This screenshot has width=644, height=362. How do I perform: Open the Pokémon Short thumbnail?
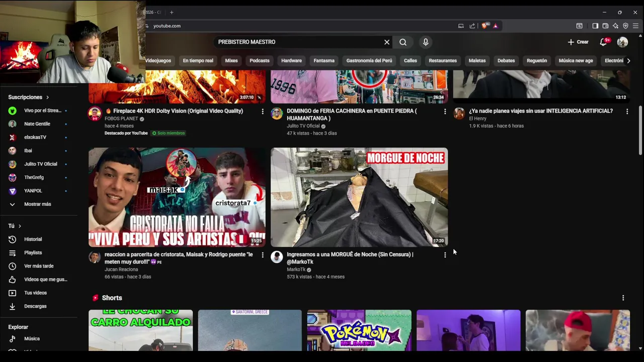click(x=359, y=330)
